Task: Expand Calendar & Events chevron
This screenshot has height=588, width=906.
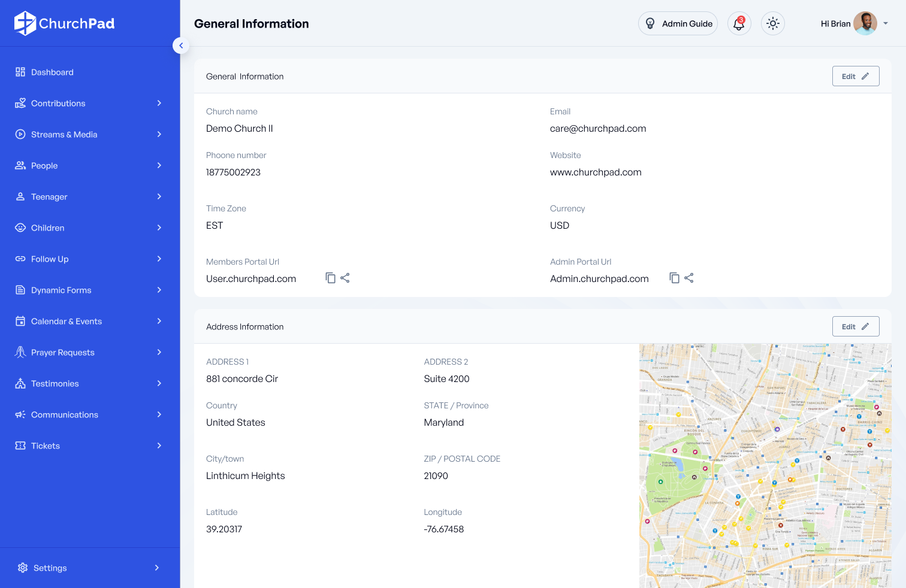Action: click(159, 321)
